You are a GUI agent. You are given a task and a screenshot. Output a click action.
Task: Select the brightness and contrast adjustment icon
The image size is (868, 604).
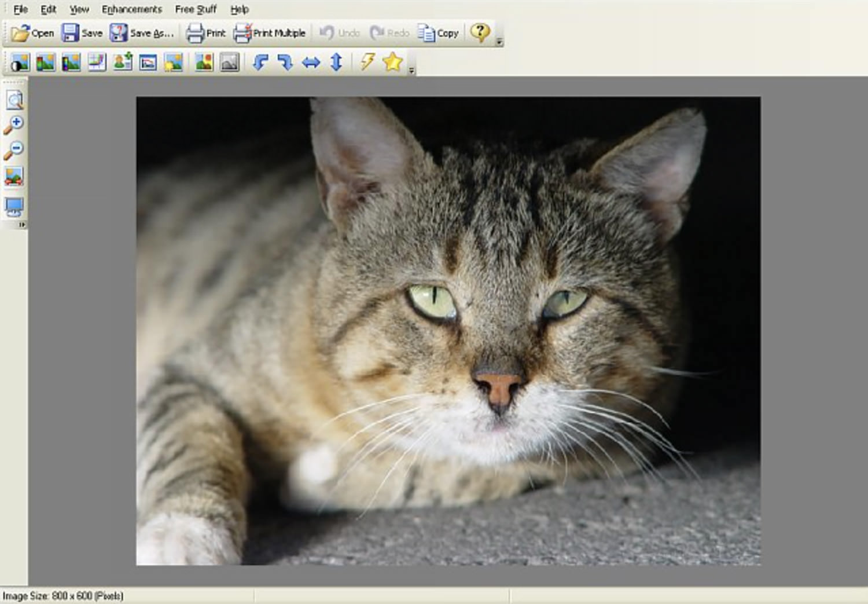tap(20, 64)
